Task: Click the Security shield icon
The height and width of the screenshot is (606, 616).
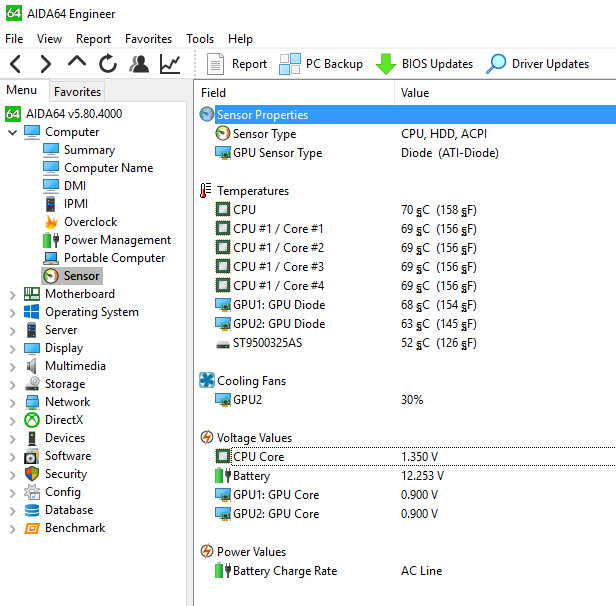Action: [32, 474]
